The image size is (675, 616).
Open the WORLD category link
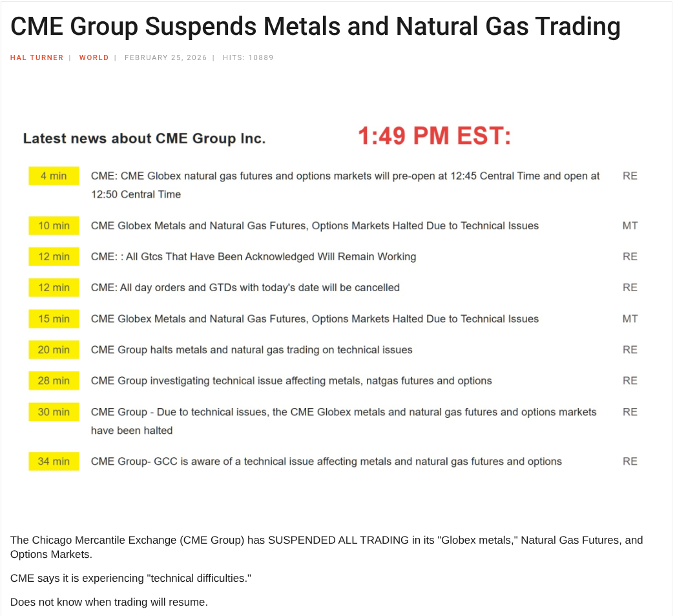[94, 57]
